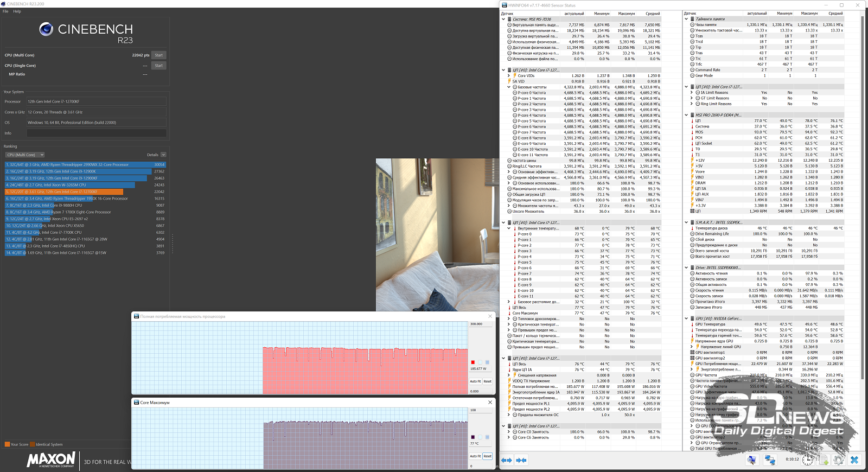Screen dimensions: 868x472
Task: Start the CPU (Single Core) test
Action: pyautogui.click(x=158, y=66)
